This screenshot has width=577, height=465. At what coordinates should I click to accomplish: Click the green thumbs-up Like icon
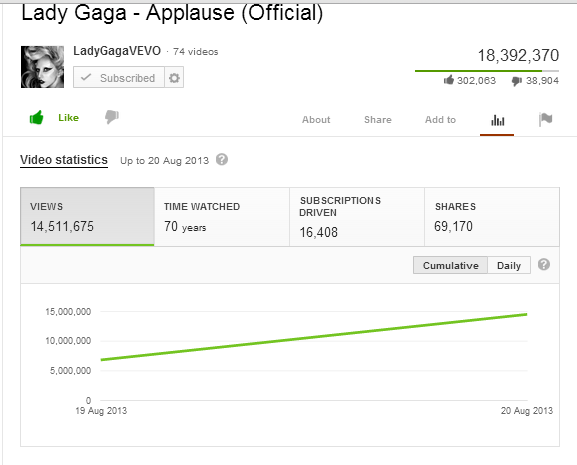[36, 117]
